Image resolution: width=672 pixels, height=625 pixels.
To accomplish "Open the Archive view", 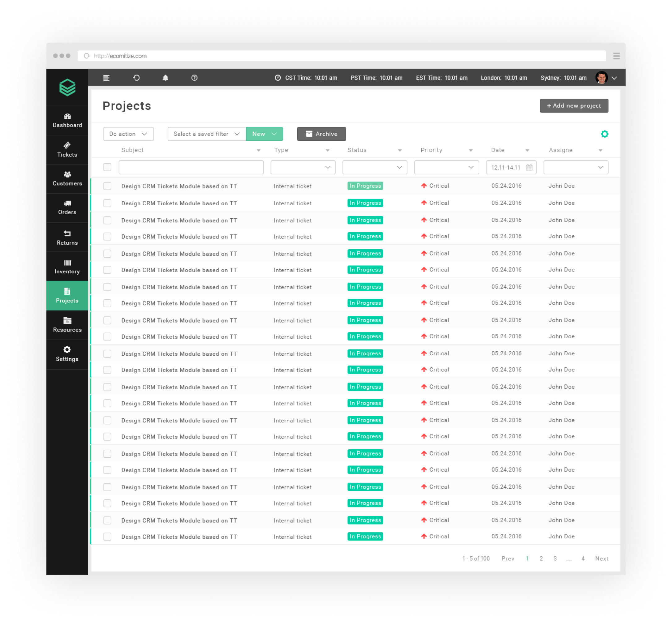I will [x=321, y=134].
